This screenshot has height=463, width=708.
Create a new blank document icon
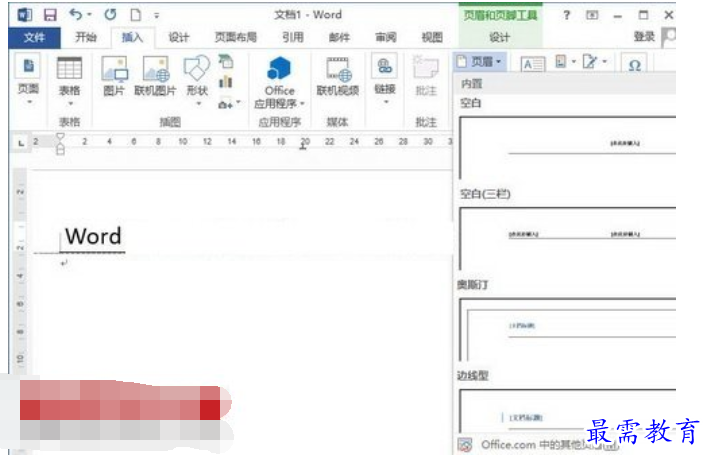click(135, 15)
